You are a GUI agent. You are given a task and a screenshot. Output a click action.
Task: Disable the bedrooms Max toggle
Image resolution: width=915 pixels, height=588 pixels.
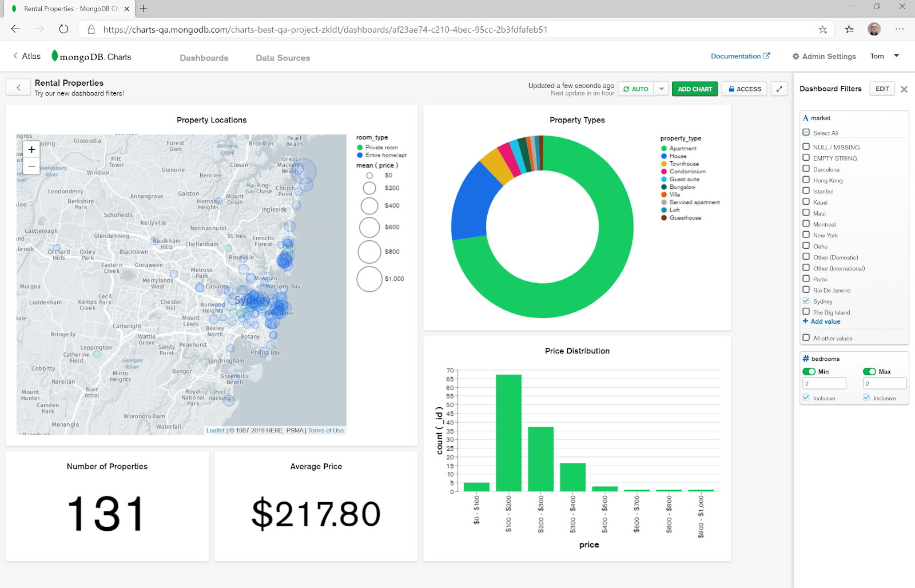tap(869, 371)
